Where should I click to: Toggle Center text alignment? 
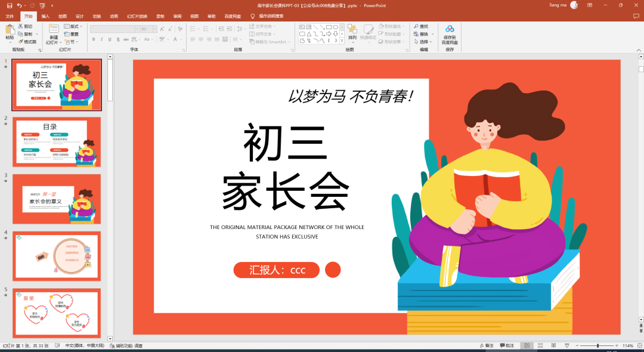click(201, 39)
